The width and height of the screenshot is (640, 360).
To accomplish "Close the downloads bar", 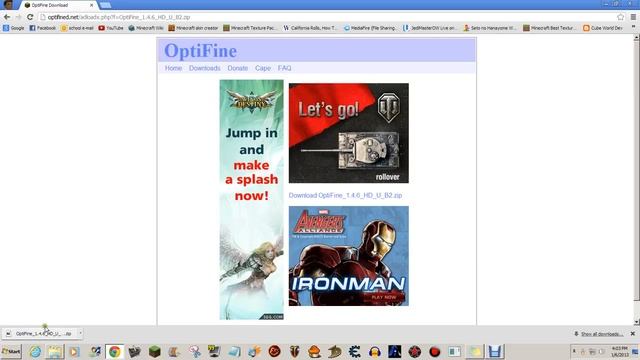I will point(633,333).
